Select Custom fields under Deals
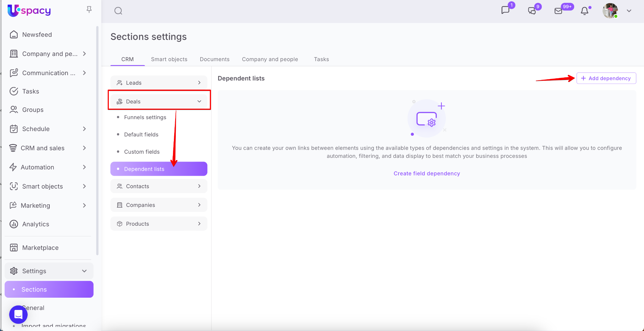 (x=142, y=152)
